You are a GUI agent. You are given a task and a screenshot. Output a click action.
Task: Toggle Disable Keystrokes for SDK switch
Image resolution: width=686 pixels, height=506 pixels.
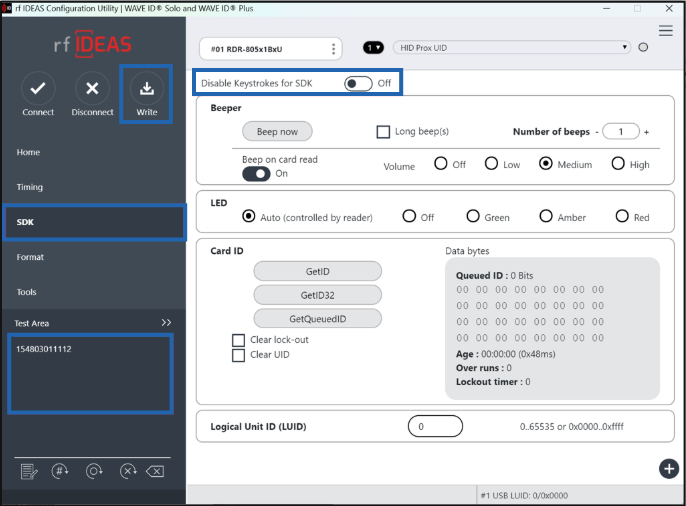pyautogui.click(x=358, y=84)
